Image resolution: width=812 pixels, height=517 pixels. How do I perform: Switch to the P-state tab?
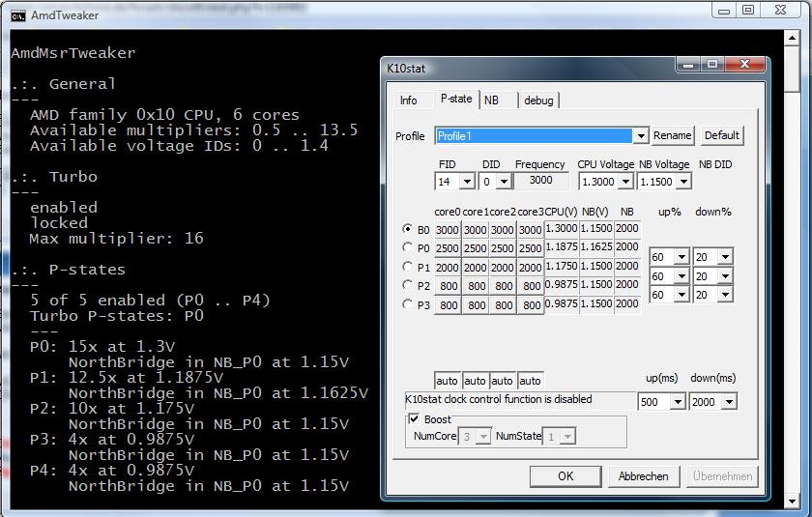[x=456, y=99]
